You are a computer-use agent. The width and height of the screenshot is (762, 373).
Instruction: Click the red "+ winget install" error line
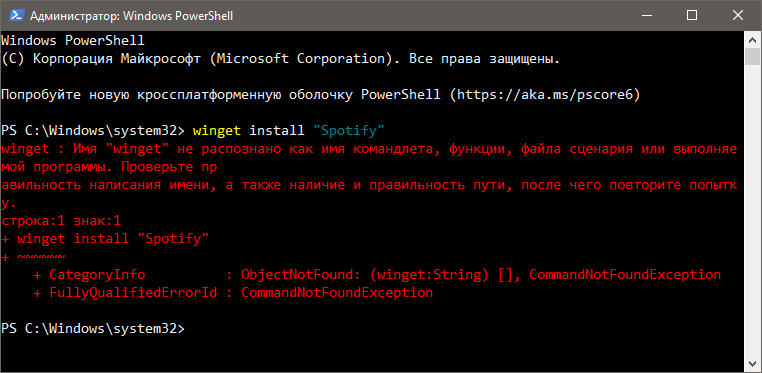(x=105, y=239)
